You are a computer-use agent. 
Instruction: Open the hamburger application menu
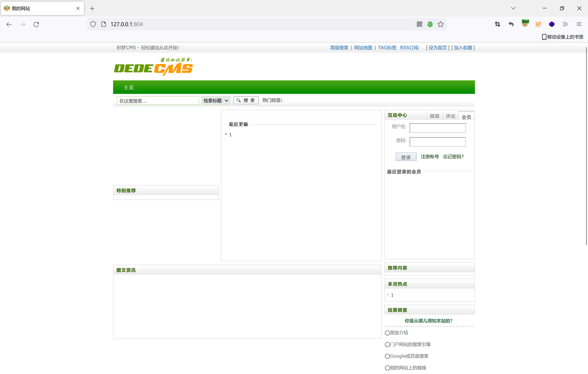(579, 24)
